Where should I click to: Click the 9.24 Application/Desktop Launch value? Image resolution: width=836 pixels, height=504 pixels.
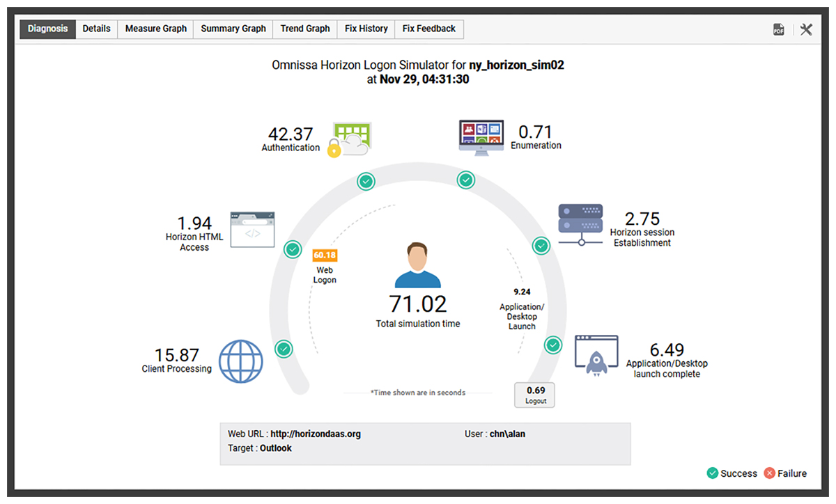click(522, 292)
